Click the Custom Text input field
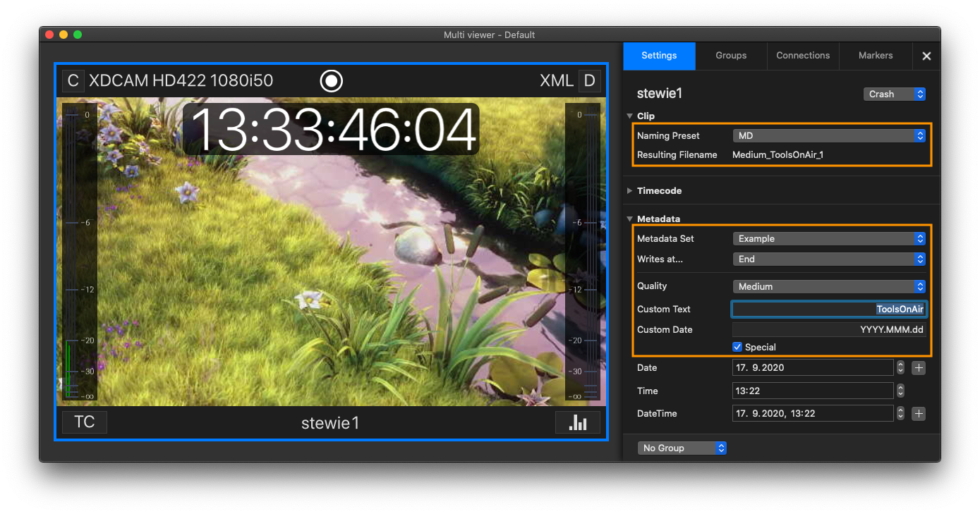Image resolution: width=980 pixels, height=514 pixels. [x=829, y=309]
